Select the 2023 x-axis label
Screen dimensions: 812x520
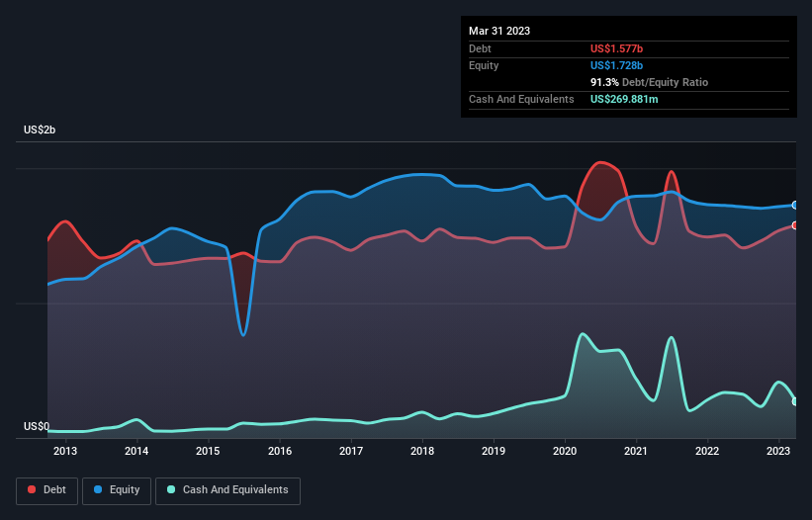(x=778, y=451)
